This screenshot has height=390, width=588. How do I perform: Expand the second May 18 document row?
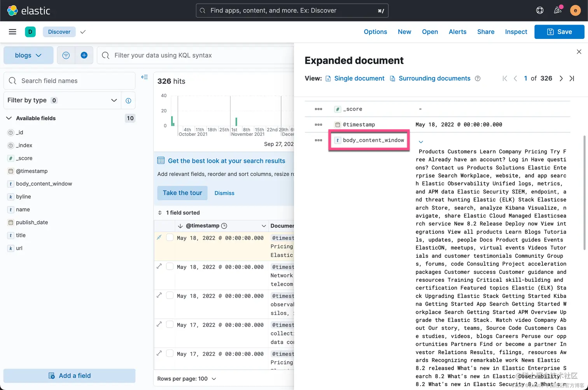[159, 267]
